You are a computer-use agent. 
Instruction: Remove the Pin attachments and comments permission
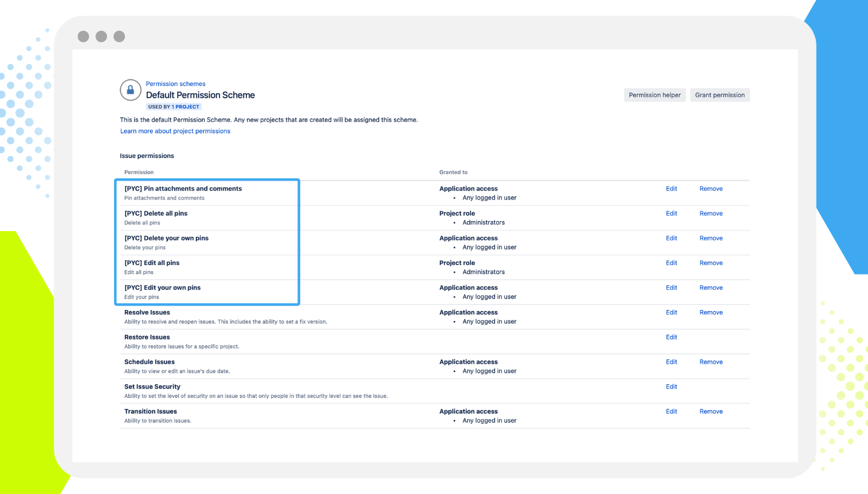pos(711,189)
